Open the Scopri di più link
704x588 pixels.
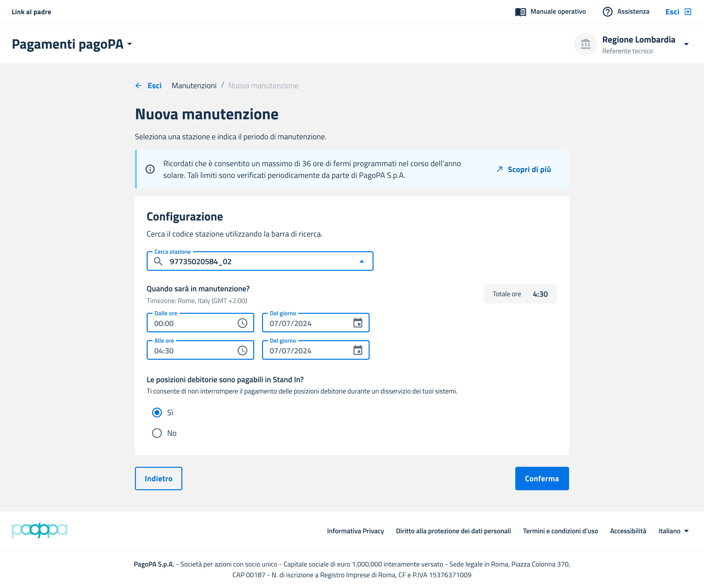[529, 170]
